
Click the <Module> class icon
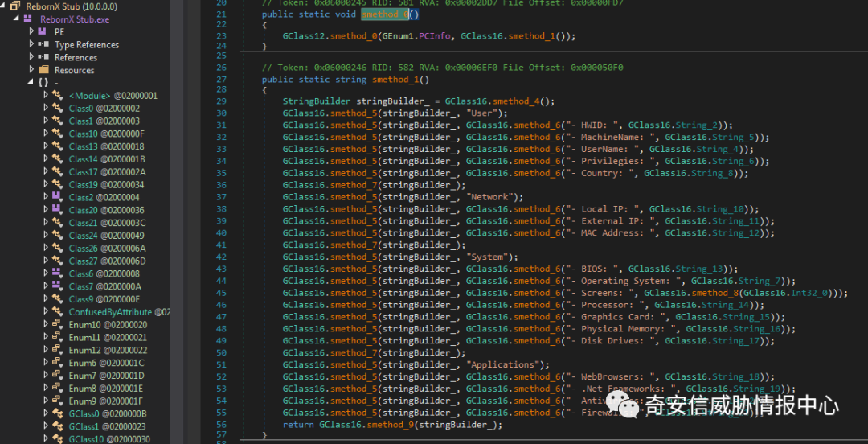click(57, 96)
